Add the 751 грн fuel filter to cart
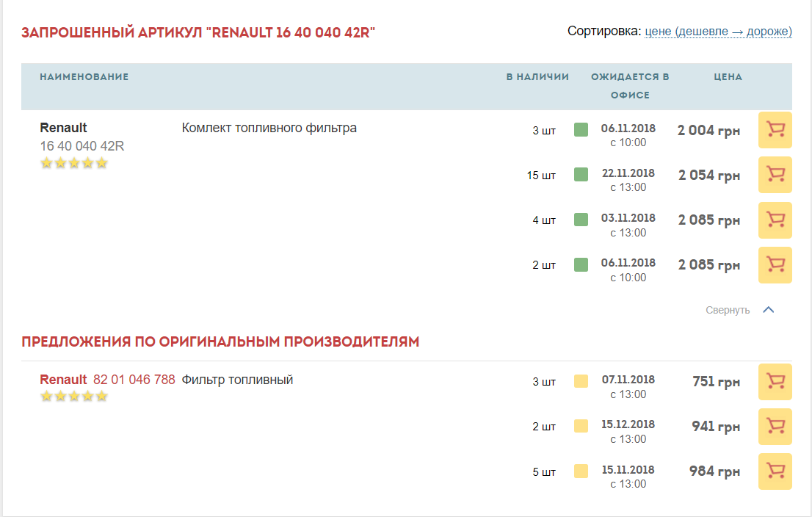 pyautogui.click(x=775, y=381)
